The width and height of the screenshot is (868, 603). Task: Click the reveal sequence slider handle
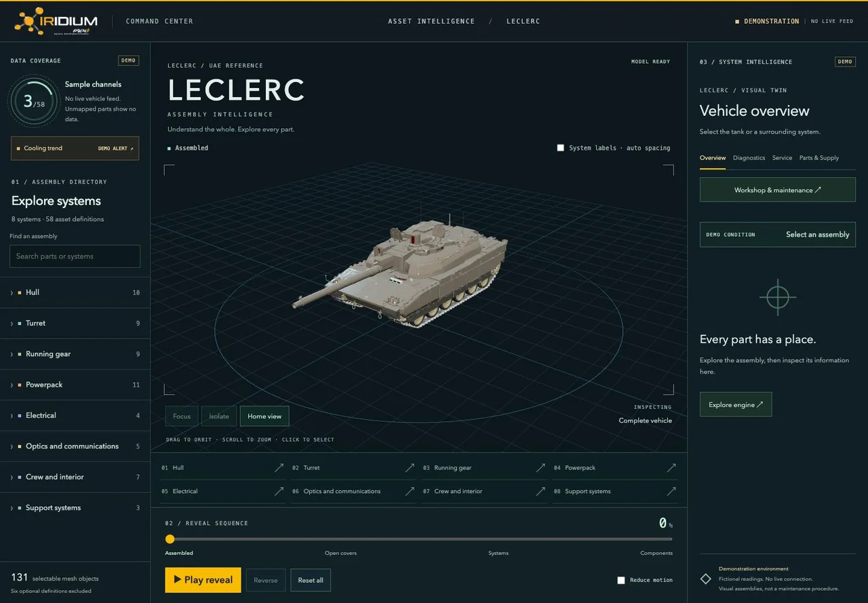point(170,539)
